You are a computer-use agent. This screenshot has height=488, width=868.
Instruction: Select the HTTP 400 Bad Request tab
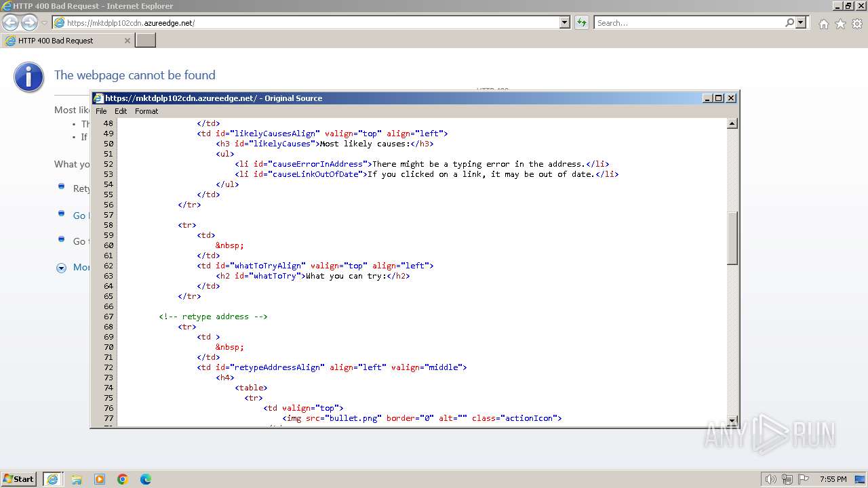point(67,41)
